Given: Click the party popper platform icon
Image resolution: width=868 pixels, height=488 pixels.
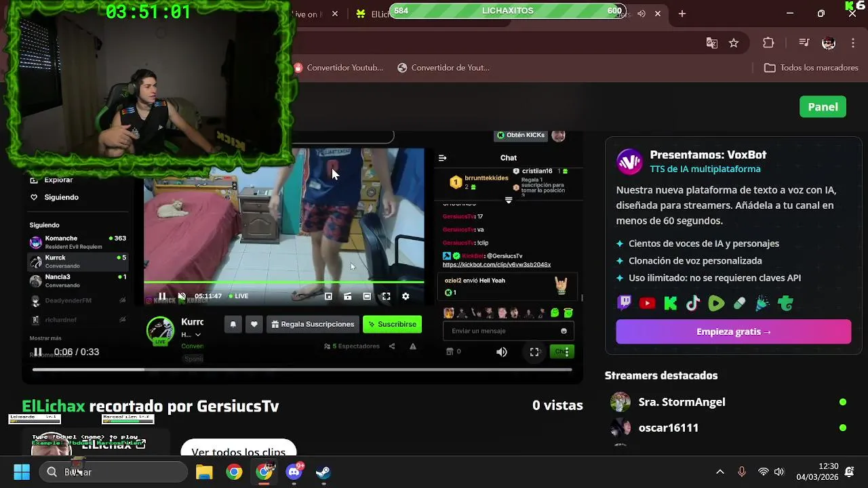Looking at the screenshot, I should 762,304.
